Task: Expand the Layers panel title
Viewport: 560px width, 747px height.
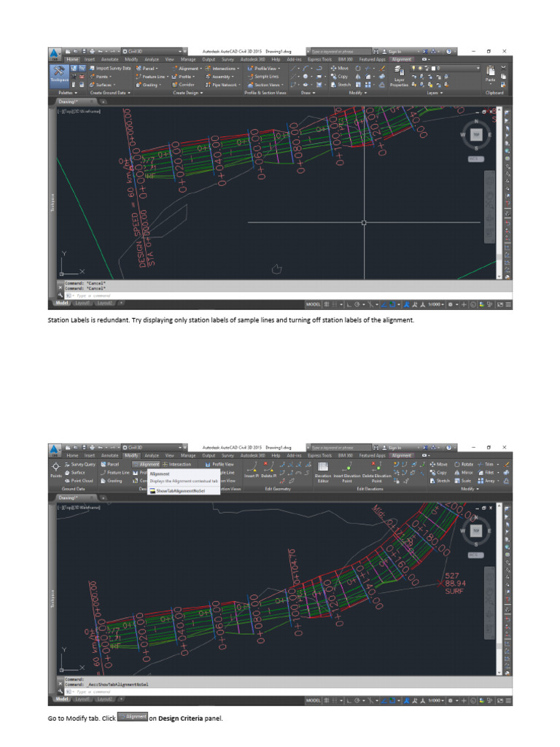Action: 435,93
